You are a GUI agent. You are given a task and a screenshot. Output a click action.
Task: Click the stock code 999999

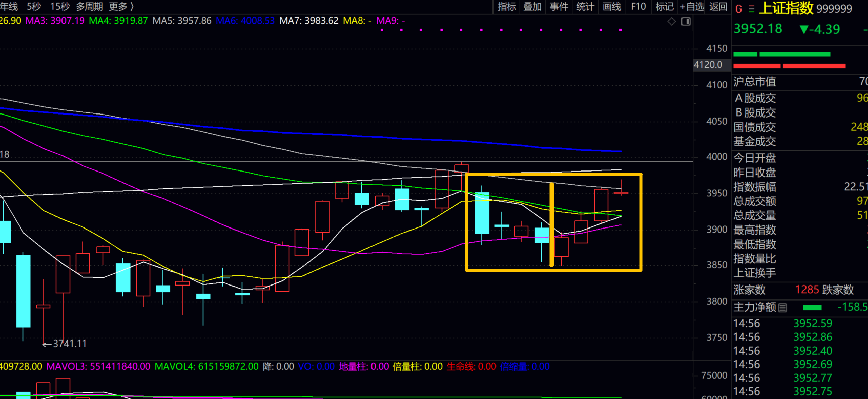pyautogui.click(x=834, y=9)
